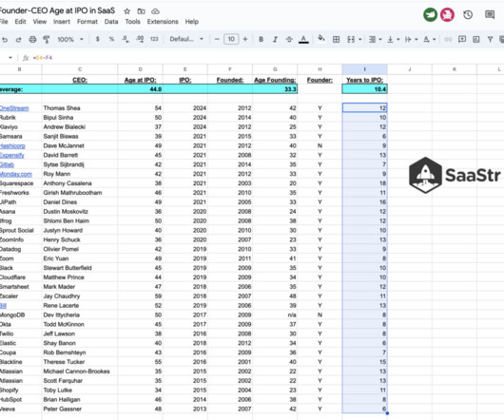The width and height of the screenshot is (504, 420).
Task: Select column D header
Action: click(x=140, y=69)
